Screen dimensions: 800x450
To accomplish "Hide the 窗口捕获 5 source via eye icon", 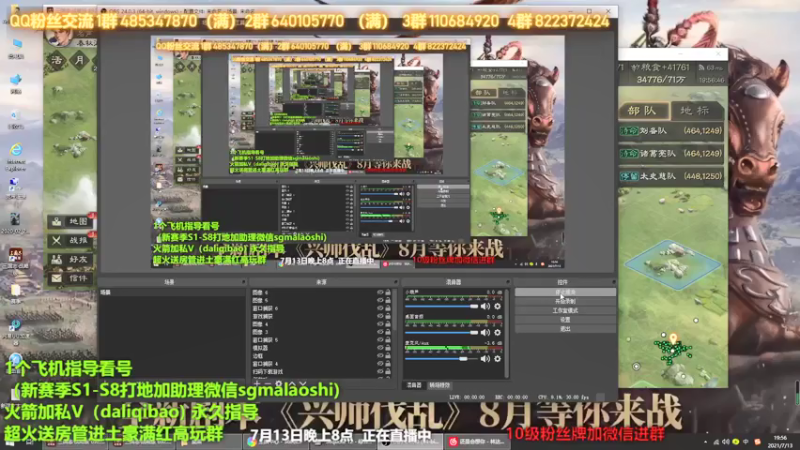I will click(380, 340).
